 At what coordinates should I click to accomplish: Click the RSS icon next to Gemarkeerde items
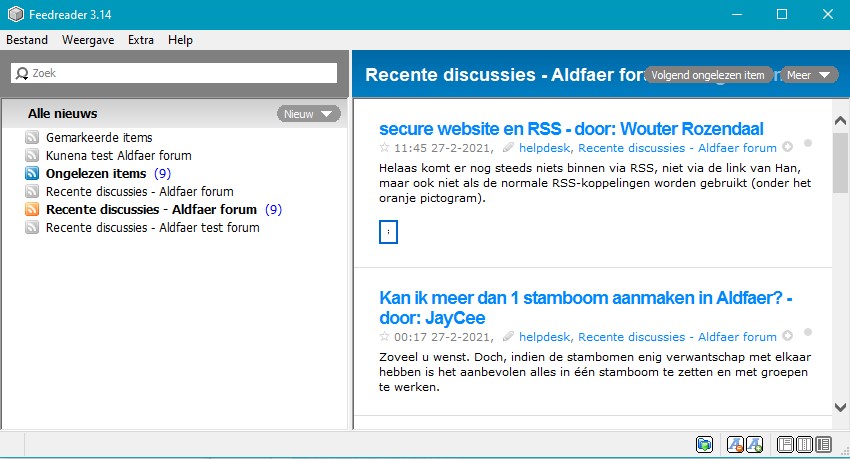32,138
